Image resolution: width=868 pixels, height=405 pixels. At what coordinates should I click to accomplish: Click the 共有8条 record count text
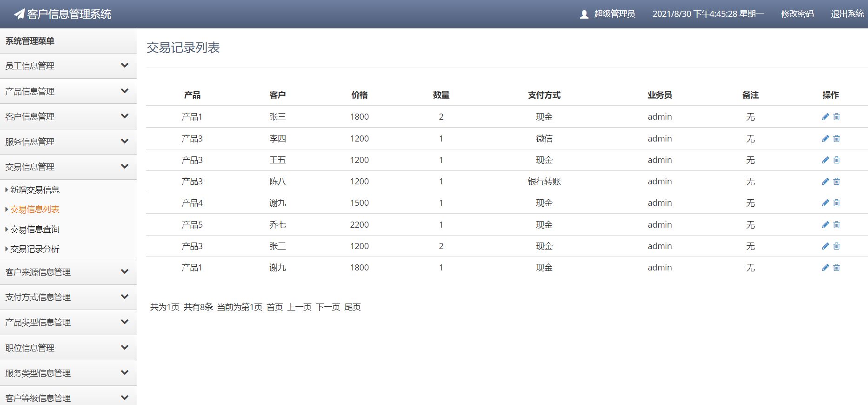[198, 307]
